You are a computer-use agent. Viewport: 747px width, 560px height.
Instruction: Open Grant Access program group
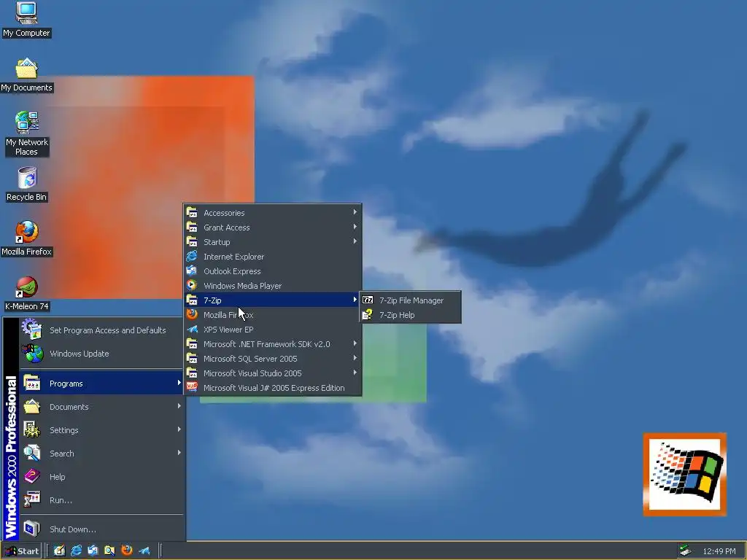tap(273, 227)
